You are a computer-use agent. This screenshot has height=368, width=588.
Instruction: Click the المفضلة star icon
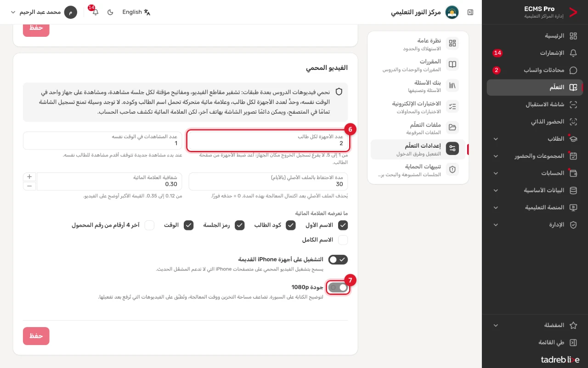pos(573,325)
